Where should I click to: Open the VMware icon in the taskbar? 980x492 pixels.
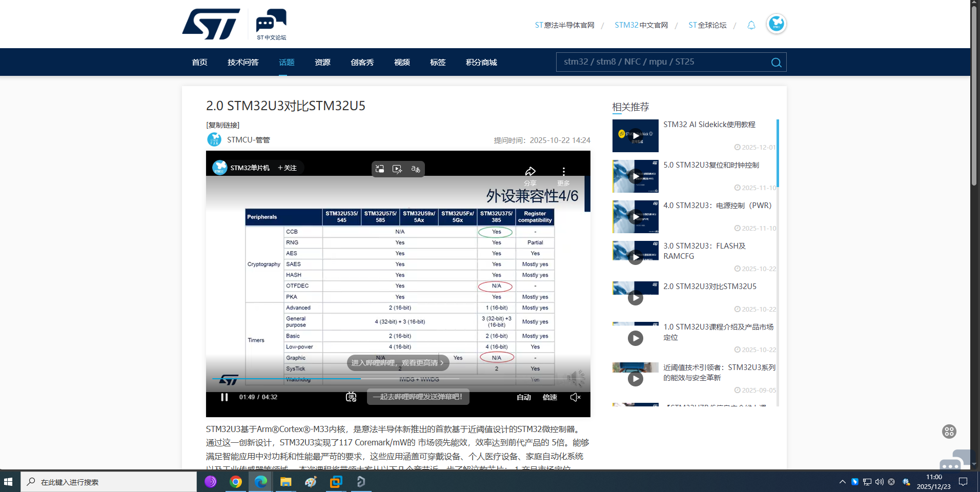point(336,482)
